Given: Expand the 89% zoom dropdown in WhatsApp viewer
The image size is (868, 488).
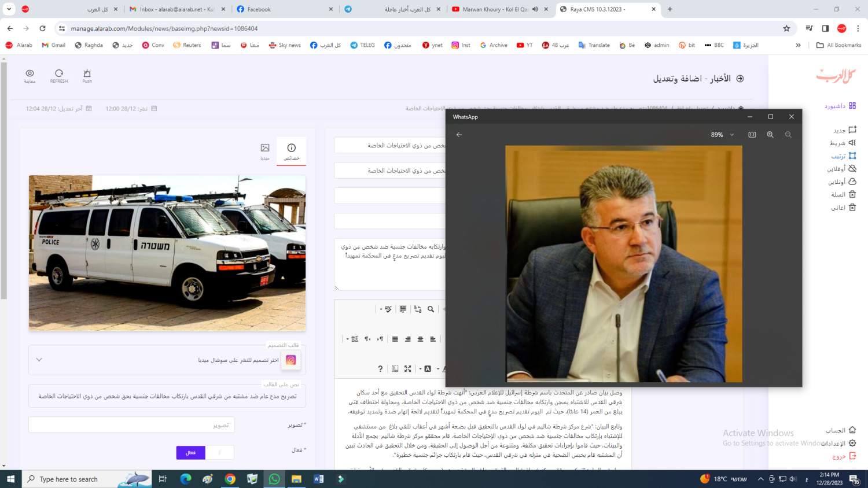Looking at the screenshot, I should [x=732, y=135].
